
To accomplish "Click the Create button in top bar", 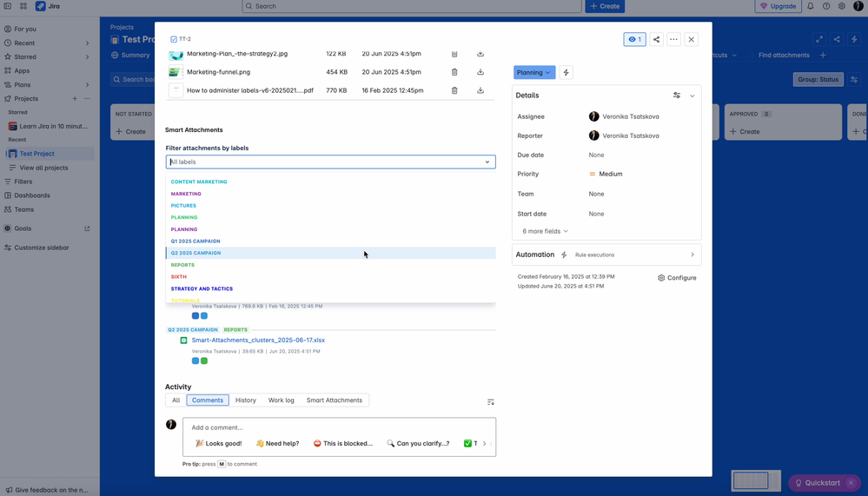I will 605,6.
